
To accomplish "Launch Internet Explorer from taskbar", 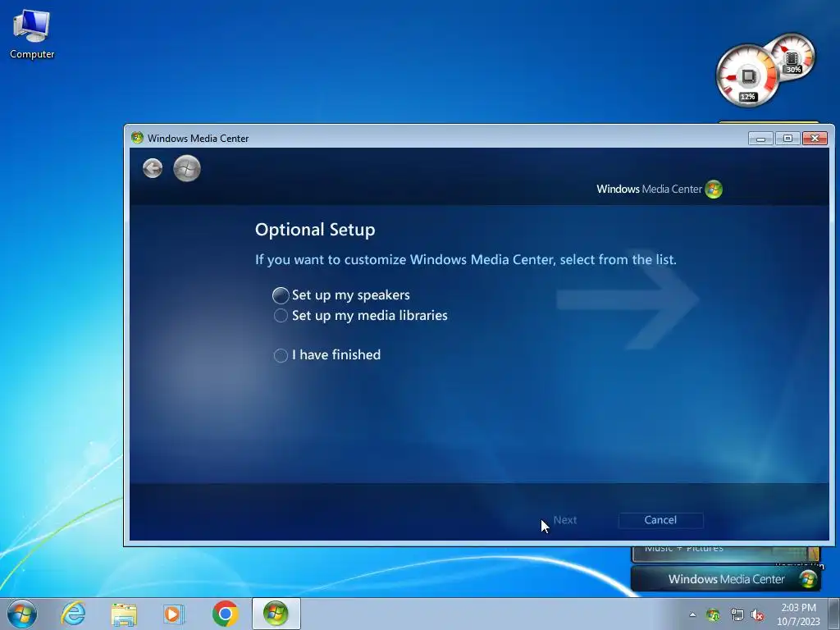I will 73,614.
